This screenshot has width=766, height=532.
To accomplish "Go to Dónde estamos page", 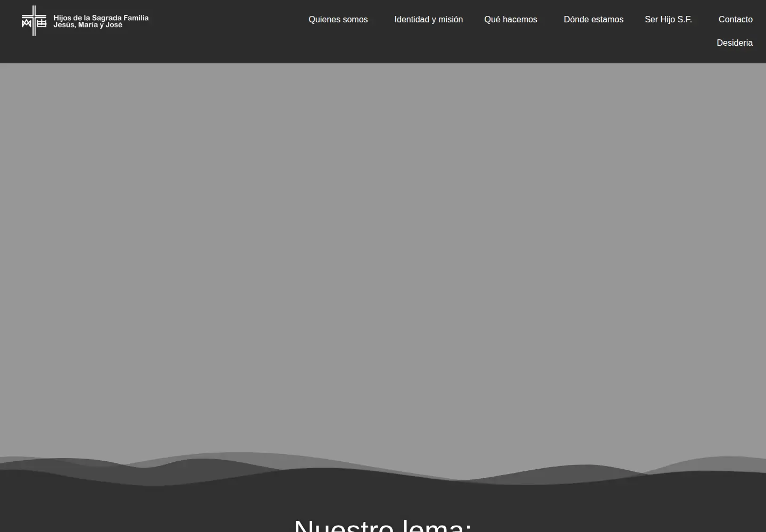I will [594, 20].
